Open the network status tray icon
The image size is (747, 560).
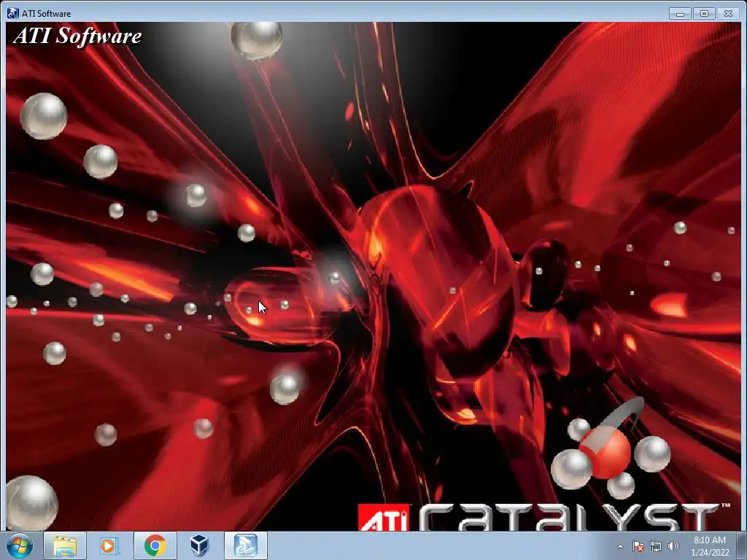click(x=656, y=546)
